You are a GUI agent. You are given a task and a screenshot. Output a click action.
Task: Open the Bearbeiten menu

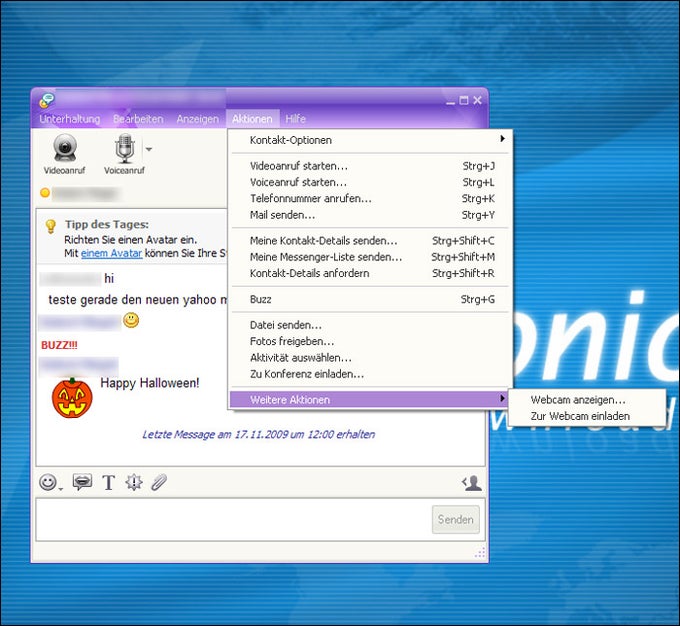138,119
